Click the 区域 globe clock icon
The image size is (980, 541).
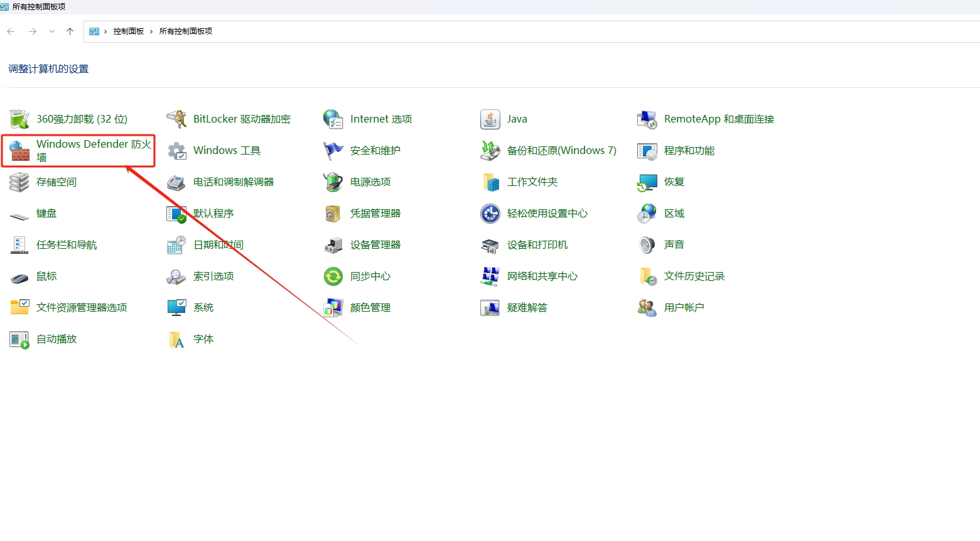click(x=647, y=214)
